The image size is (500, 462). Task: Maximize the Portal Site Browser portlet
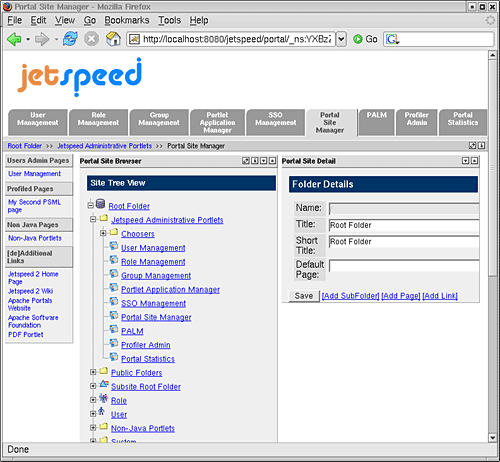[273, 161]
